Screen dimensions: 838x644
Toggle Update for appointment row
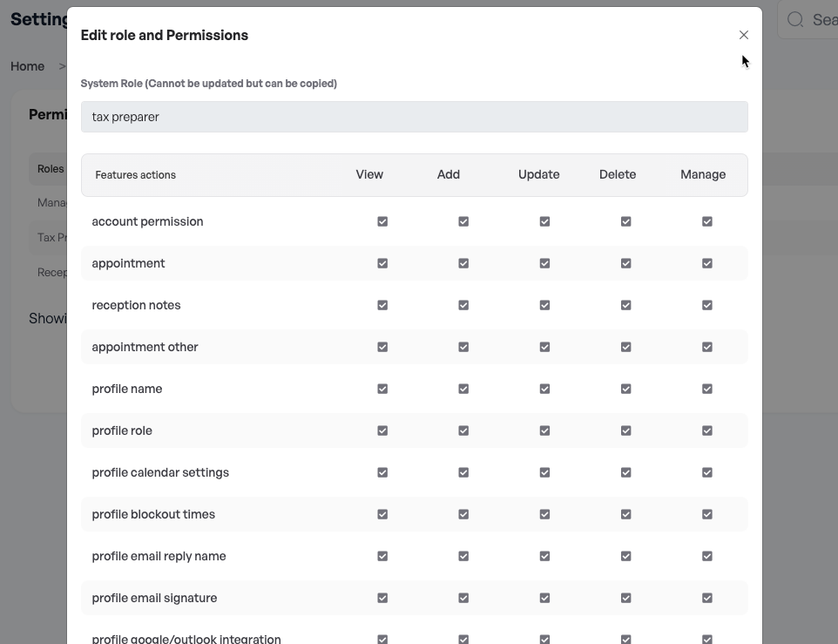tap(544, 263)
